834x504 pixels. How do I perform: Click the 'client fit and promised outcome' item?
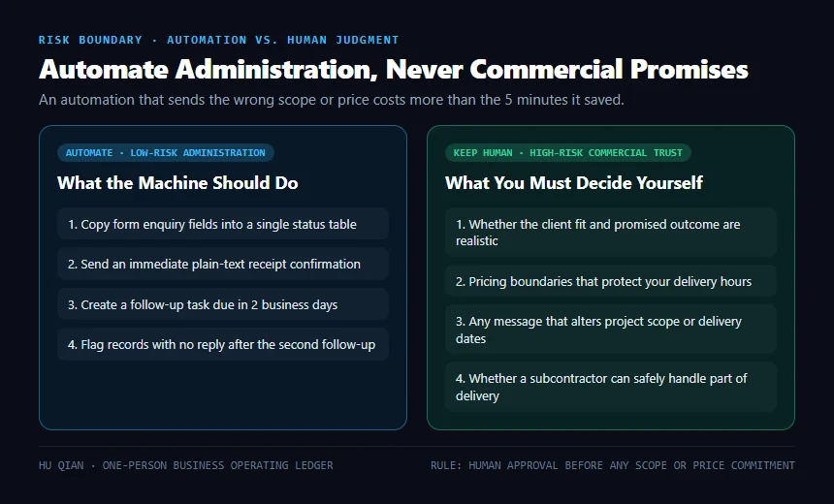tap(611, 233)
